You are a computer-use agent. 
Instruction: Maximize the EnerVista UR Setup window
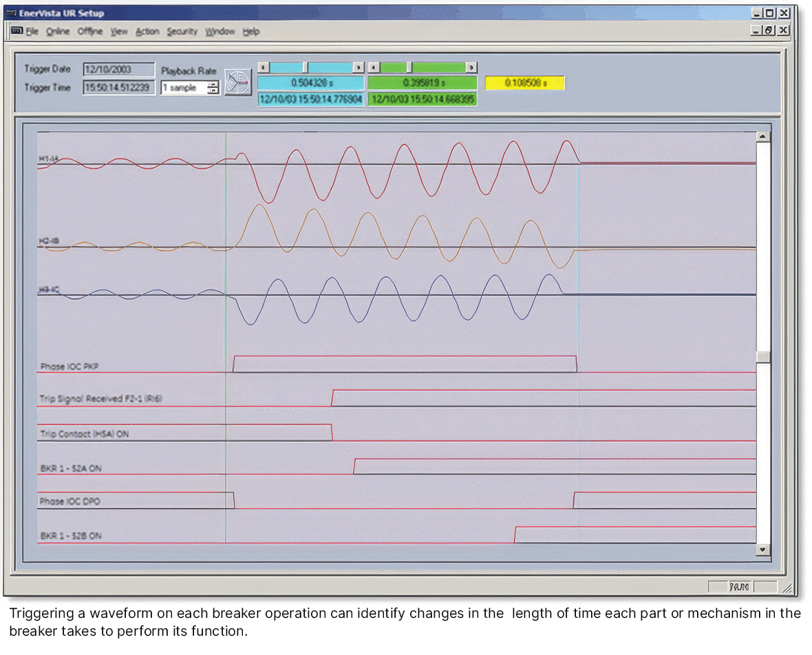770,13
